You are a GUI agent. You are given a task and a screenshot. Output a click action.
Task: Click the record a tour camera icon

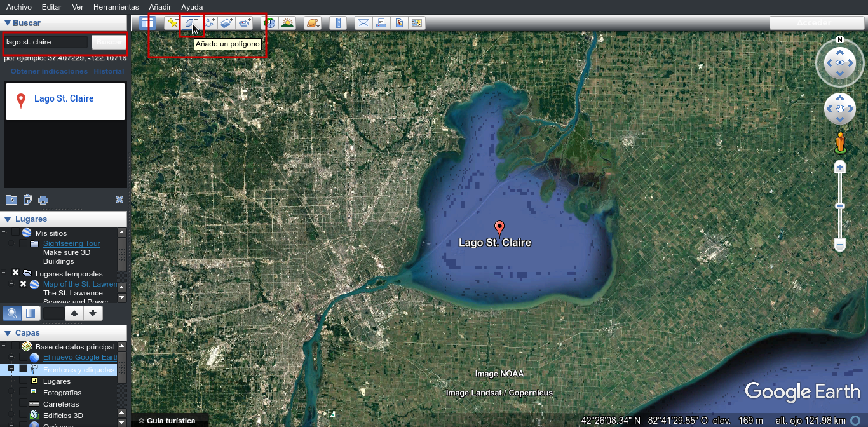click(x=245, y=23)
